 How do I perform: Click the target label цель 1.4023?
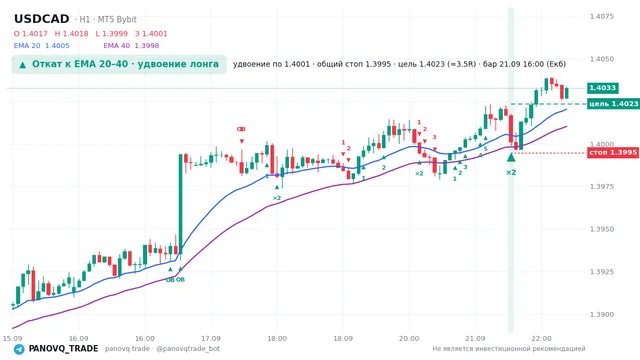613,104
